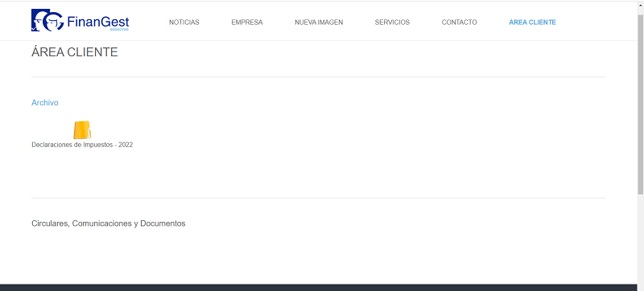Click the dark footer bar
The height and width of the screenshot is (291, 644).
(318, 287)
